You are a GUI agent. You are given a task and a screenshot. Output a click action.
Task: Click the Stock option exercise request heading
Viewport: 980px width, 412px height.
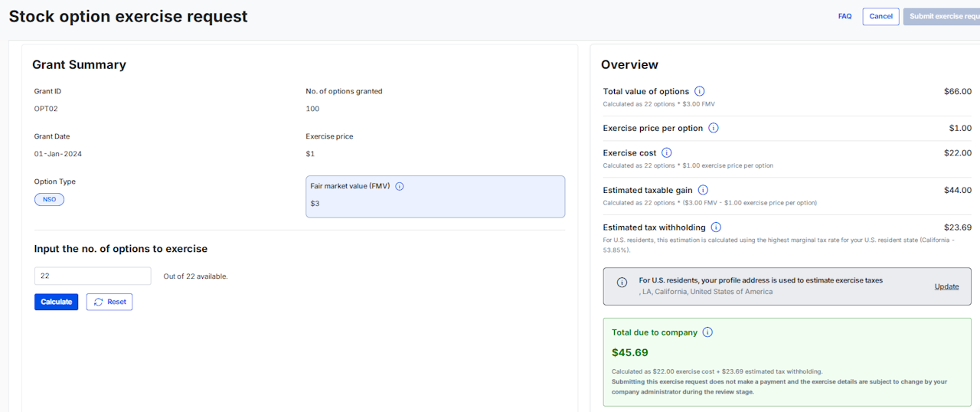tap(129, 16)
